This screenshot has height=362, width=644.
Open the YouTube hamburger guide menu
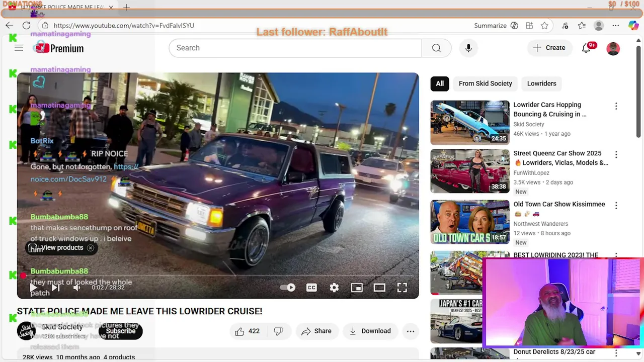[x=19, y=48]
